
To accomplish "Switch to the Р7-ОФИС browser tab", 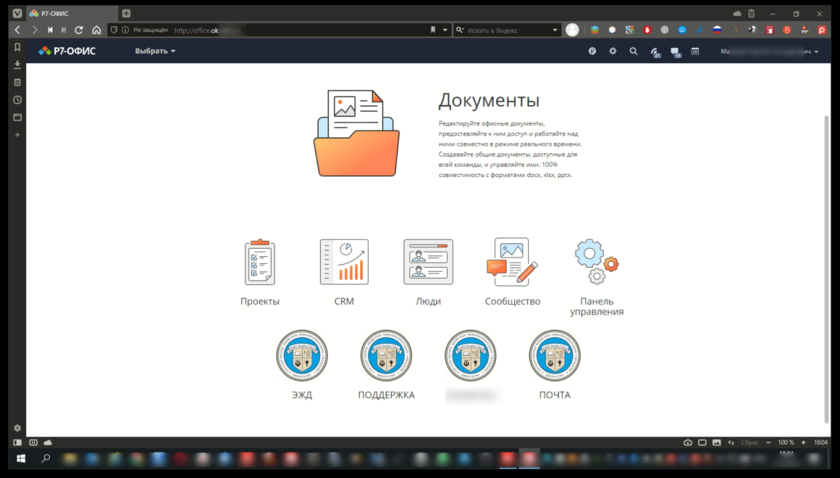I will tap(67, 13).
